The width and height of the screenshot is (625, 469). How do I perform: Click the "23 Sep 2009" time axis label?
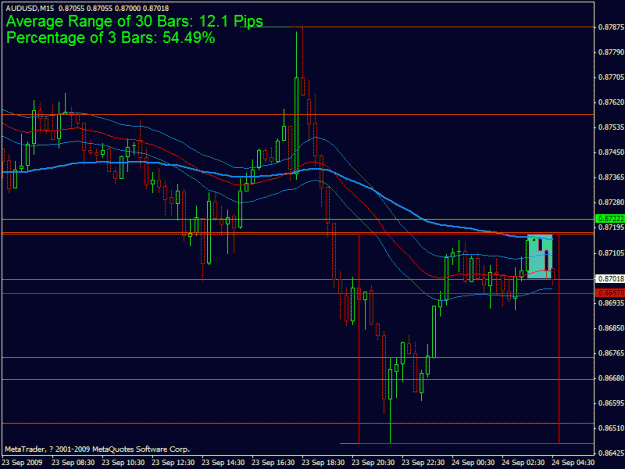point(22,463)
